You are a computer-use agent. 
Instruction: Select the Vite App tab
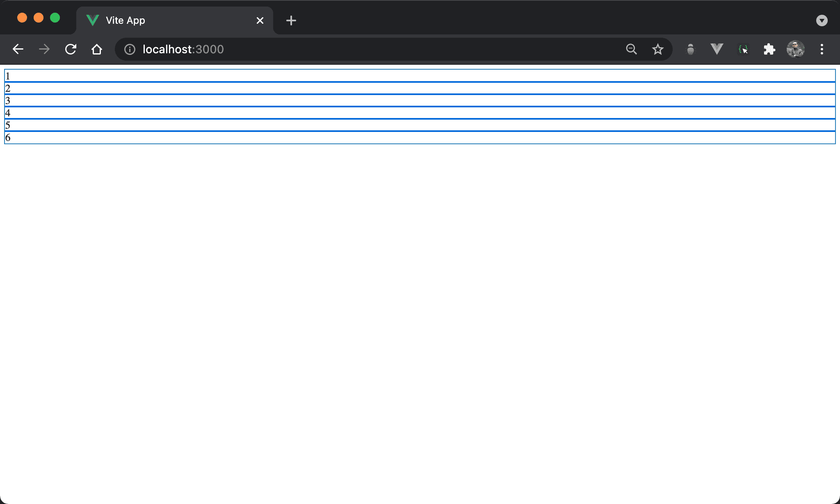(x=164, y=20)
